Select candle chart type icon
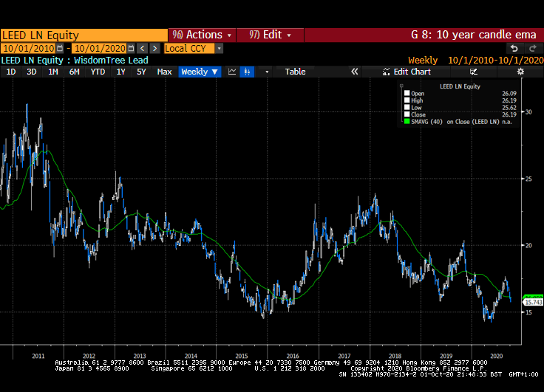 (x=247, y=72)
